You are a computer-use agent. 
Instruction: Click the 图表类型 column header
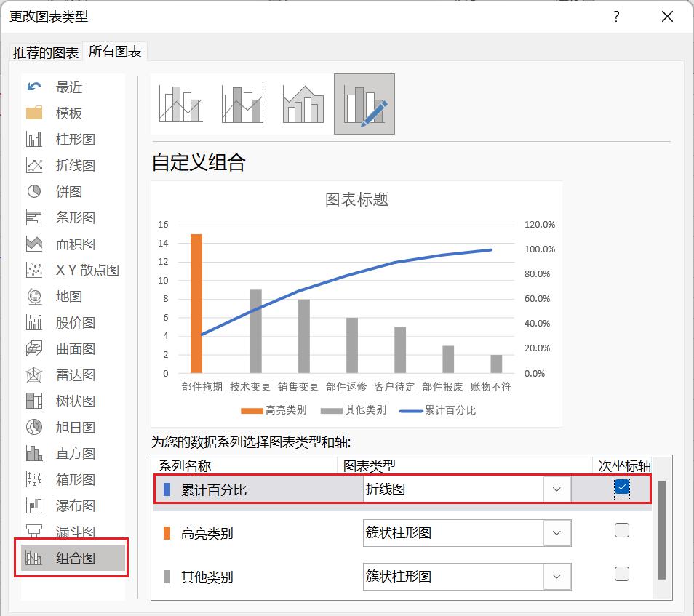(x=369, y=466)
